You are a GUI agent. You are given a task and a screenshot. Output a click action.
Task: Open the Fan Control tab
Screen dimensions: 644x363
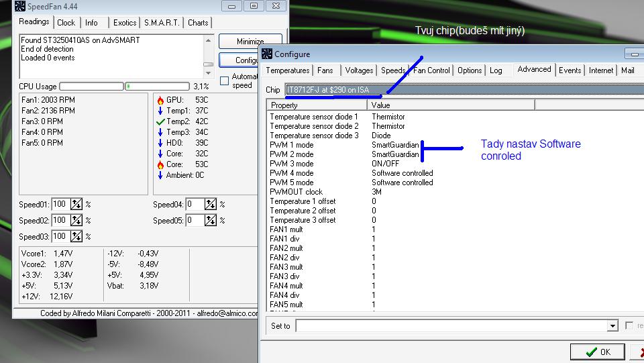[431, 70]
